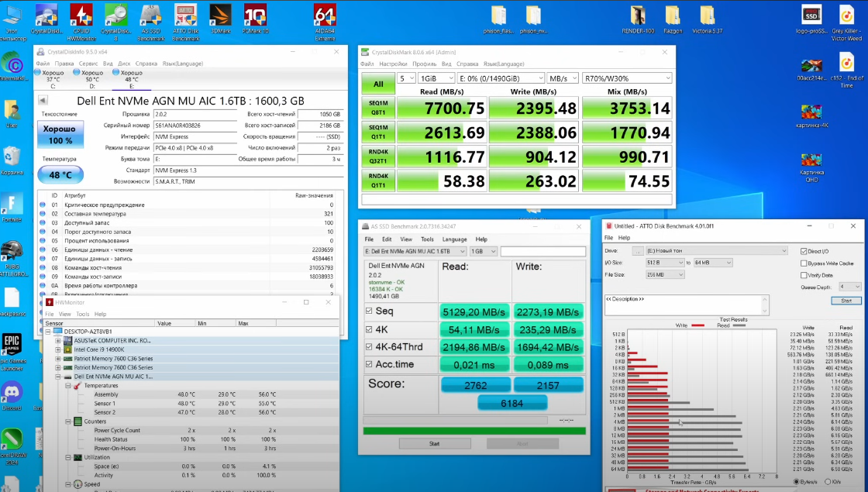Open the PCMark 10 desktop icon

255,20
